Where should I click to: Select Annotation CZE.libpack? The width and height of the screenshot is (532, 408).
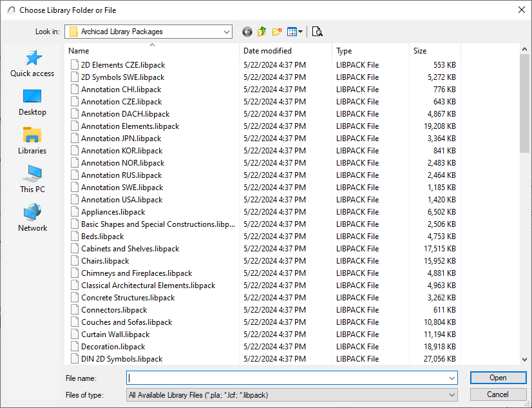pyautogui.click(x=122, y=101)
